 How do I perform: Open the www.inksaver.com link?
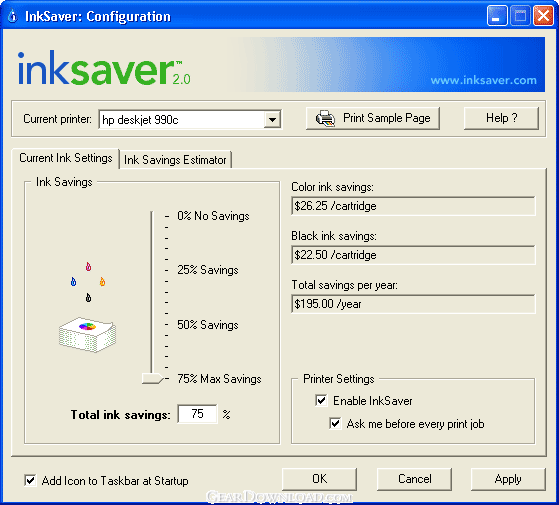pyautogui.click(x=483, y=80)
